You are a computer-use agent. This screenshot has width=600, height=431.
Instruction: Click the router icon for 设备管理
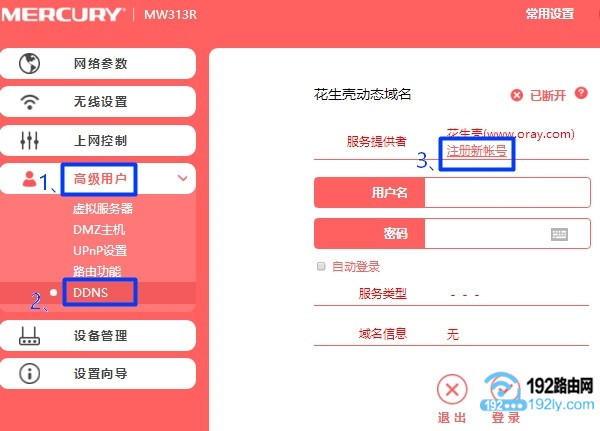pos(29,336)
